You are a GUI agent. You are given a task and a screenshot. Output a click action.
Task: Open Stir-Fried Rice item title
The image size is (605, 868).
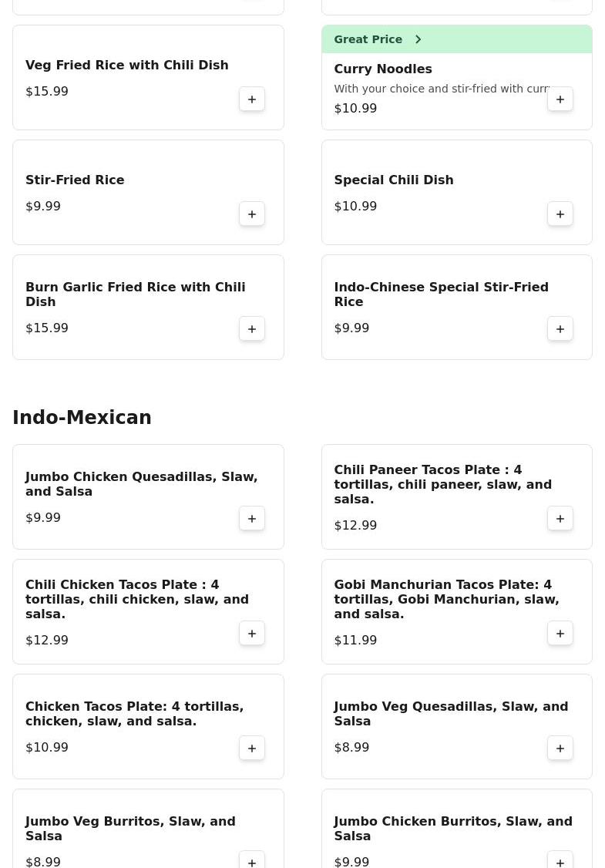point(75,180)
